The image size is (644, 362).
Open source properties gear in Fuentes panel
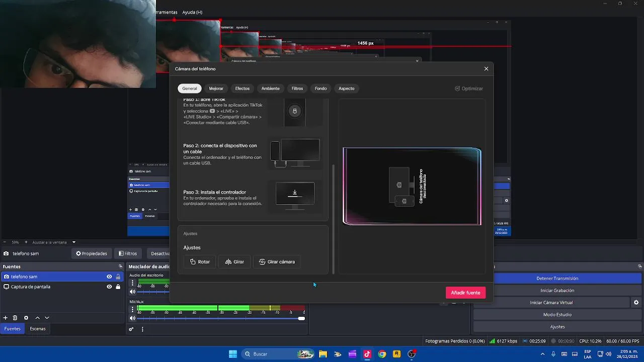(x=26, y=318)
